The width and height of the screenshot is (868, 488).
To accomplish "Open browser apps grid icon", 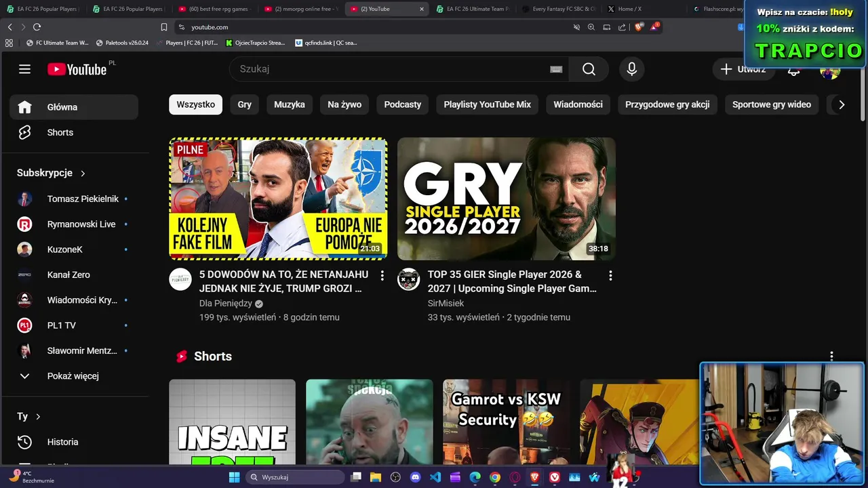I will 9,43.
